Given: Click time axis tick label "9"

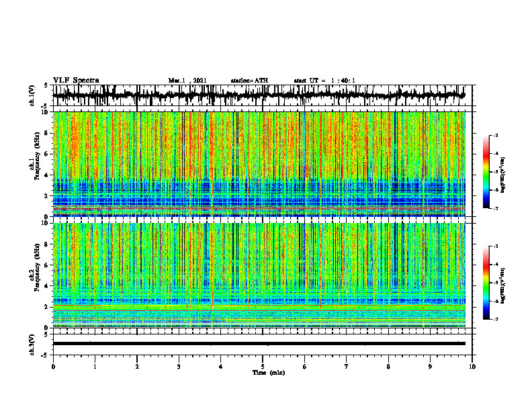Looking at the screenshot, I should click(x=430, y=367).
